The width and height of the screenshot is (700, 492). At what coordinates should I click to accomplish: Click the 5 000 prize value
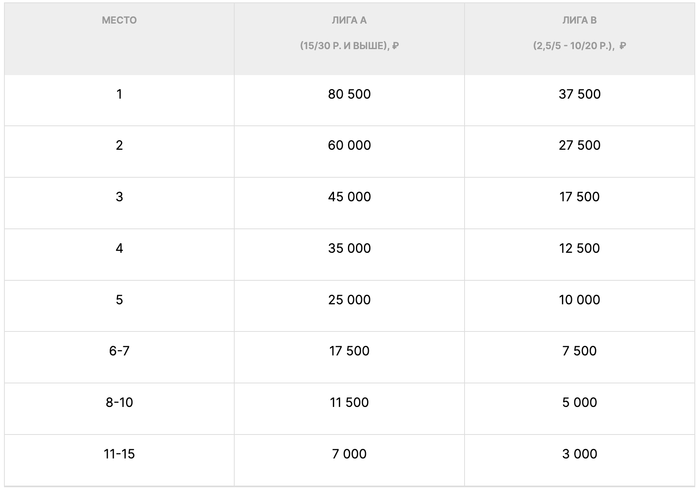580,403
